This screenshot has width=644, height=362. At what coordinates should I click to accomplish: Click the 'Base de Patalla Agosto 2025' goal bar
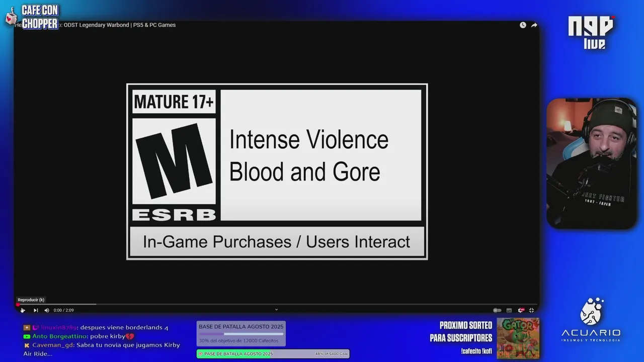point(241,333)
